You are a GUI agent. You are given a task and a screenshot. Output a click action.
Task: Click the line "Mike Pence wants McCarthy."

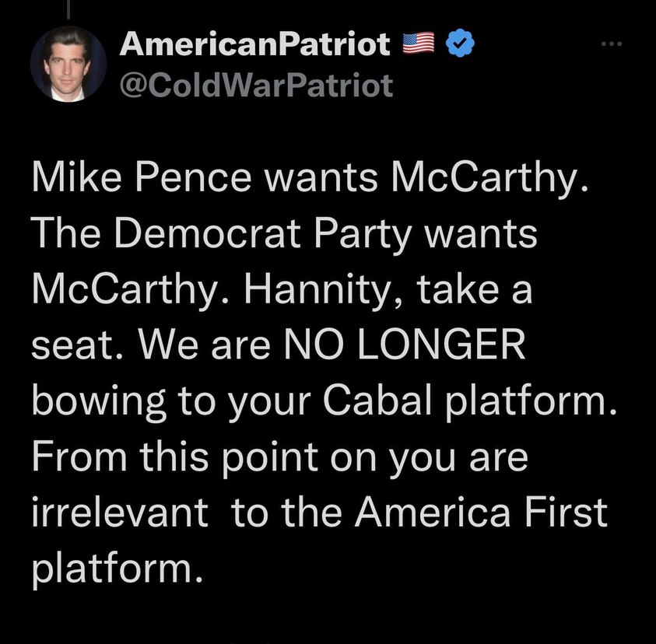tap(308, 180)
